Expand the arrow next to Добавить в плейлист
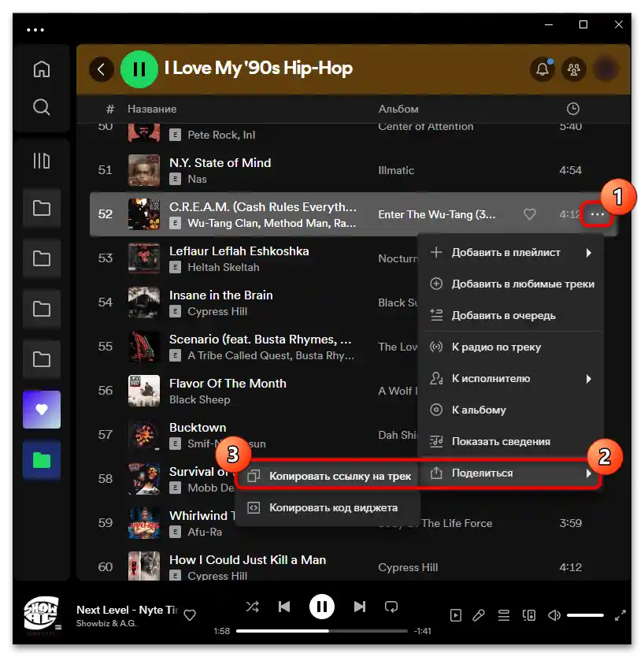The image size is (644, 657). 589,253
